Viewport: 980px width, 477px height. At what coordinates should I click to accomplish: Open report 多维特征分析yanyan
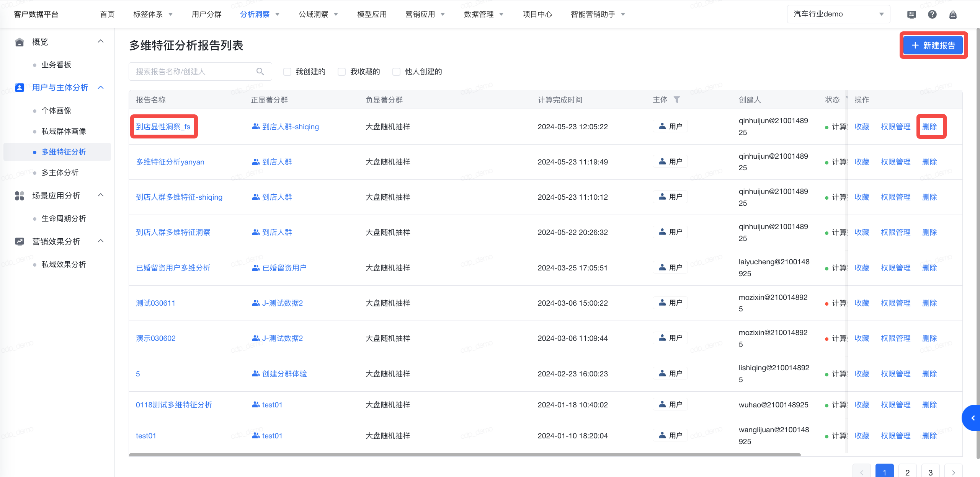tap(170, 162)
